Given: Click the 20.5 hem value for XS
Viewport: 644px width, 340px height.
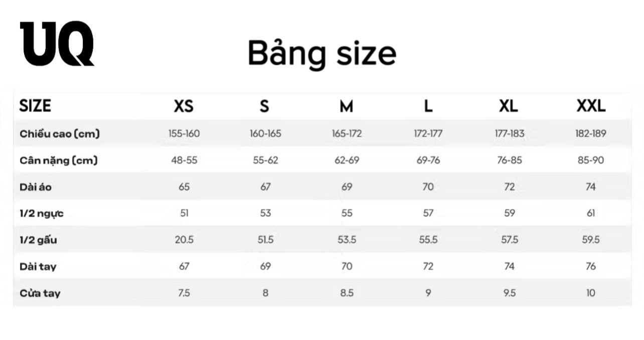Looking at the screenshot, I should [184, 240].
